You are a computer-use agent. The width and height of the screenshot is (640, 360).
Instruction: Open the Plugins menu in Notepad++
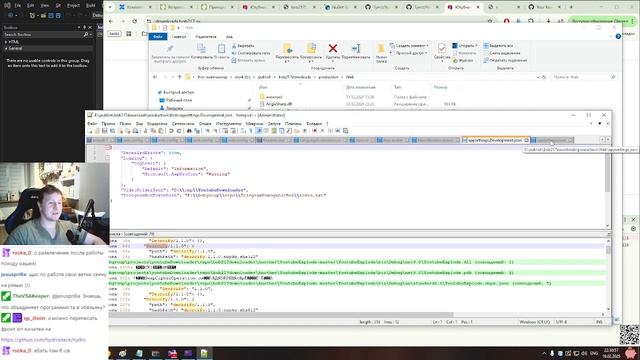293,123
